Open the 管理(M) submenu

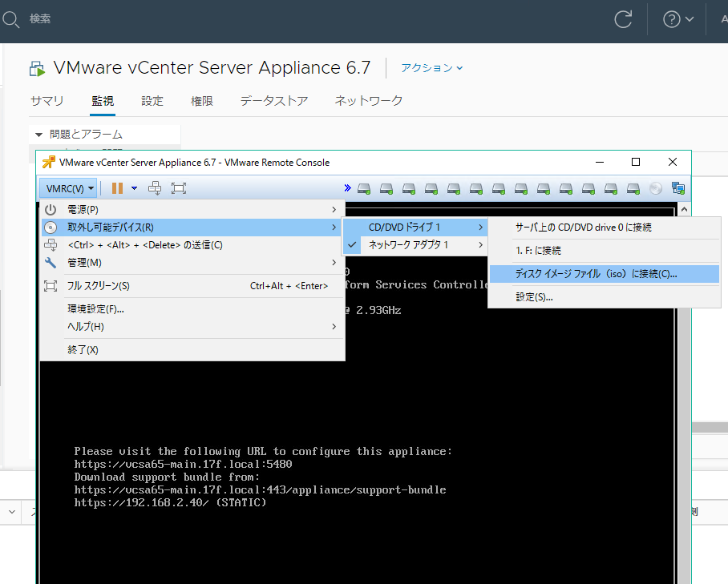point(192,263)
